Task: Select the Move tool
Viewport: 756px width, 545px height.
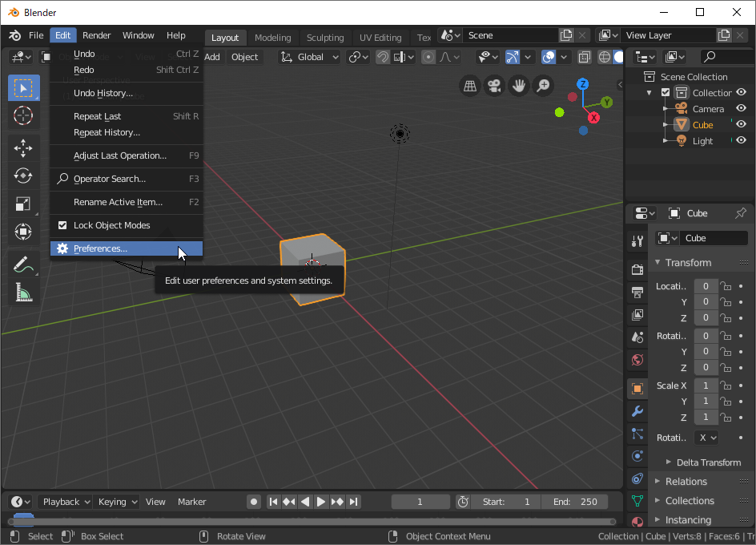Action: tap(24, 147)
